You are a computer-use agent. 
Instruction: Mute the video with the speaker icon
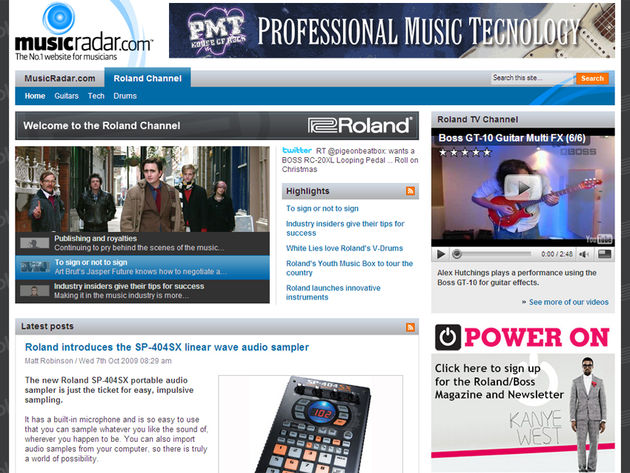(x=584, y=254)
